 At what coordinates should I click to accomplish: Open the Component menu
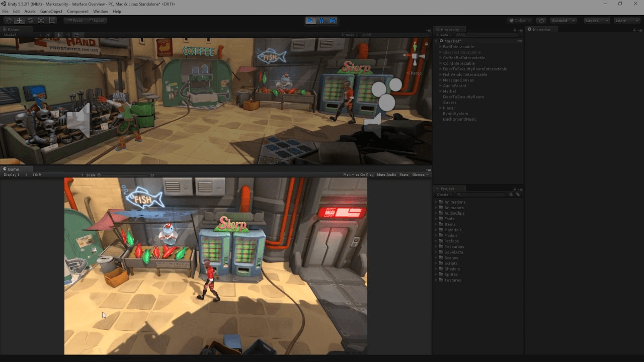78,12
